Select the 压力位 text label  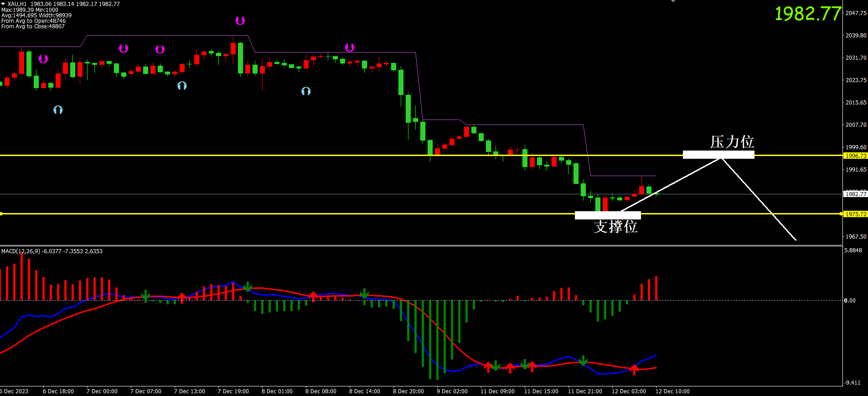732,142
